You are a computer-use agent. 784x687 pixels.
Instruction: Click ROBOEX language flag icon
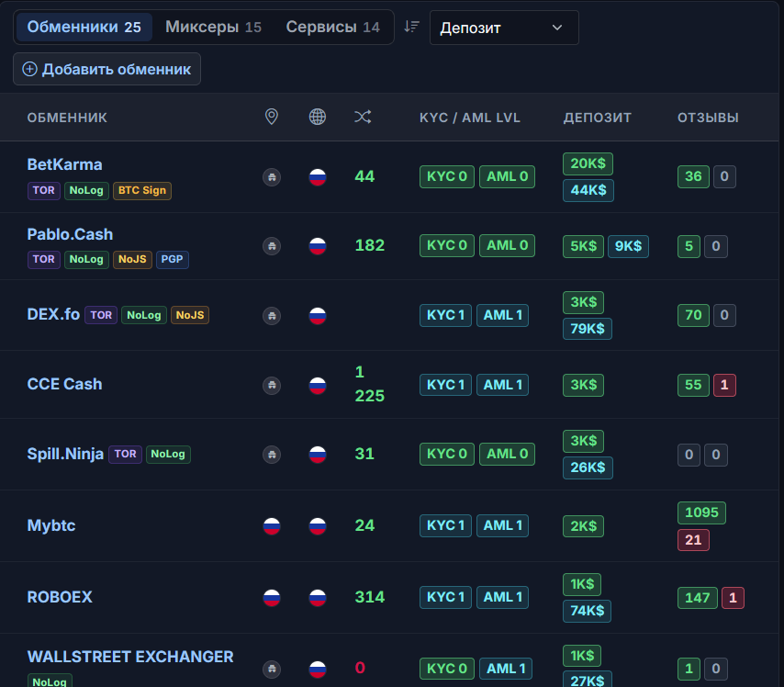(x=318, y=597)
